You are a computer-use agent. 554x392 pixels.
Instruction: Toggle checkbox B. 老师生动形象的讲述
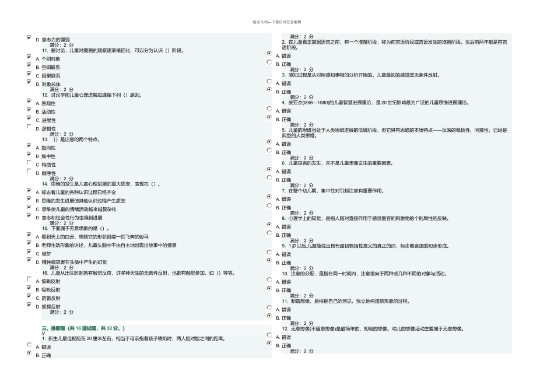pos(29,243)
